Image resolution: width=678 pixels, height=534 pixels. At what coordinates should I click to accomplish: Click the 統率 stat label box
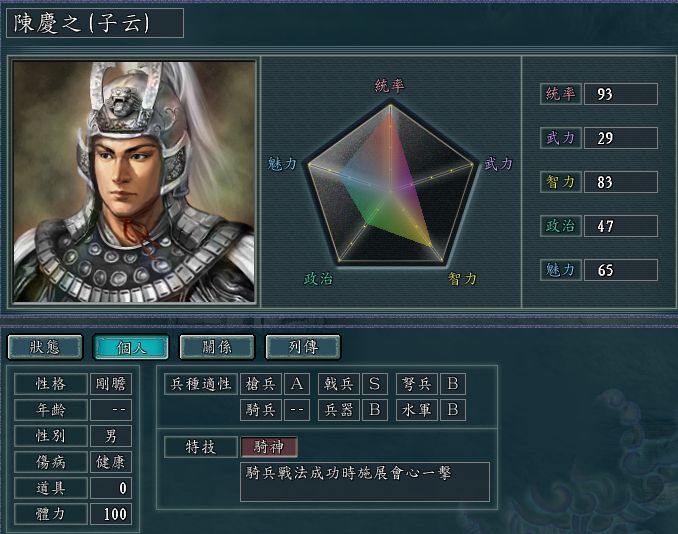click(x=560, y=94)
